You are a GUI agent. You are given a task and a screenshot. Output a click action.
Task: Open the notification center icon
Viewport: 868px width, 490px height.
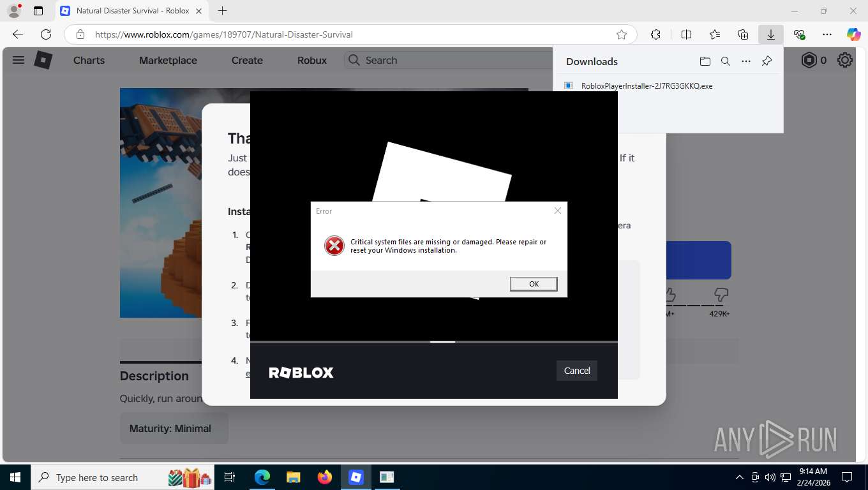847,477
